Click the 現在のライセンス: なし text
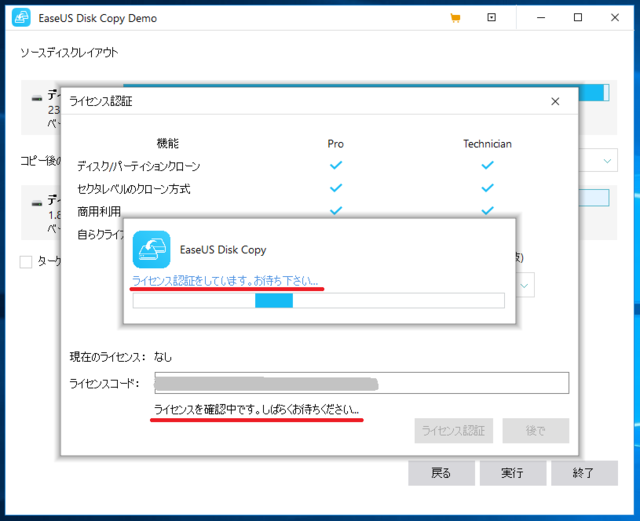The image size is (640, 521). pos(121,357)
